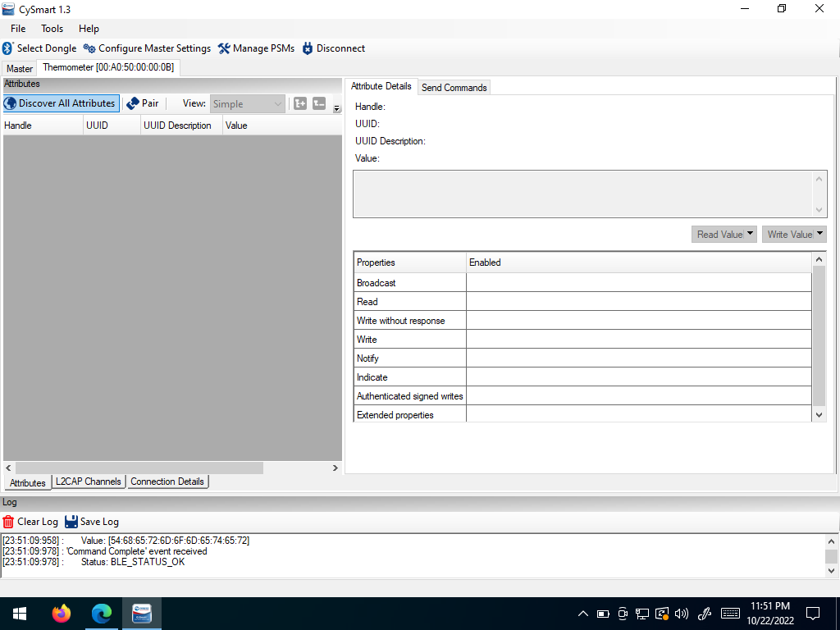The height and width of the screenshot is (630, 840).
Task: Launch Microsoft Edge from the taskbar
Action: coord(101,614)
